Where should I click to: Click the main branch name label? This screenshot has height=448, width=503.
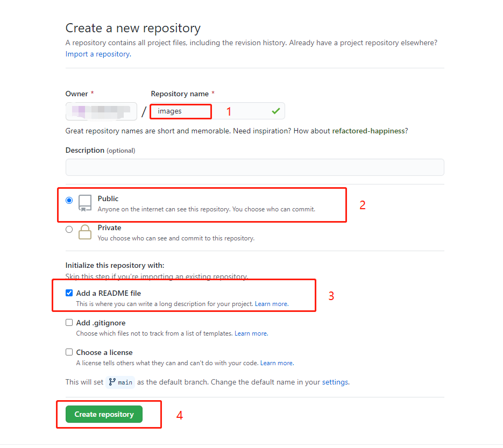[125, 382]
